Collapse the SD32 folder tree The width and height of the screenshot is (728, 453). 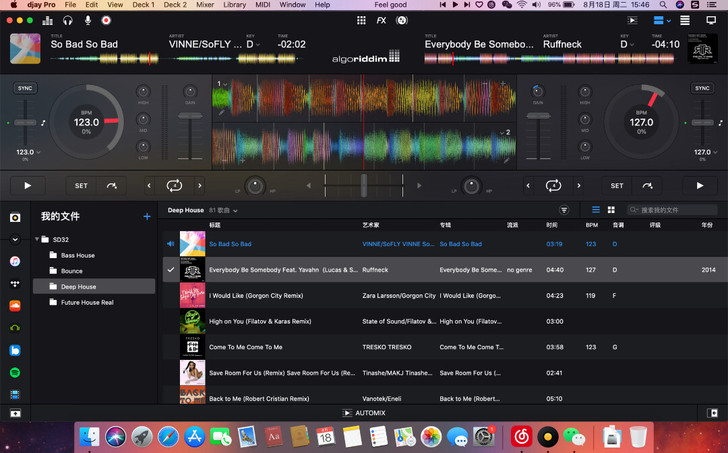tap(37, 239)
